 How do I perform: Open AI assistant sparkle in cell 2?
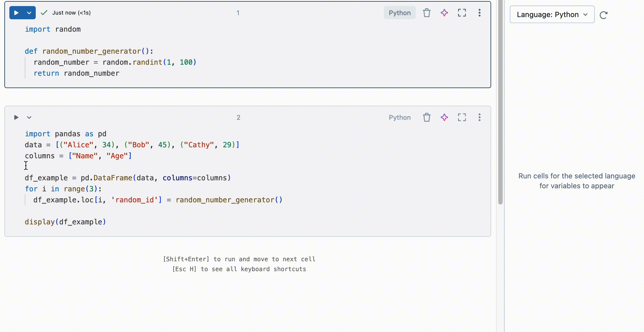pyautogui.click(x=444, y=117)
